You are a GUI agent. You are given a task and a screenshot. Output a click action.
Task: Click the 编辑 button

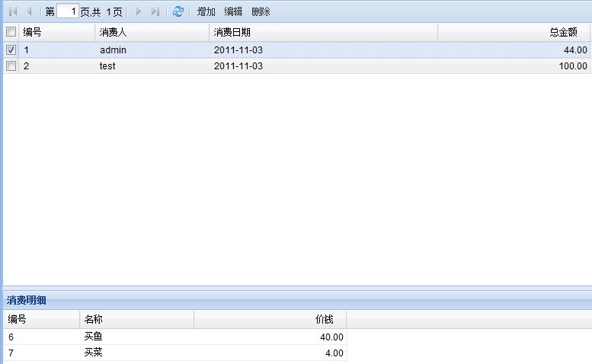(233, 11)
